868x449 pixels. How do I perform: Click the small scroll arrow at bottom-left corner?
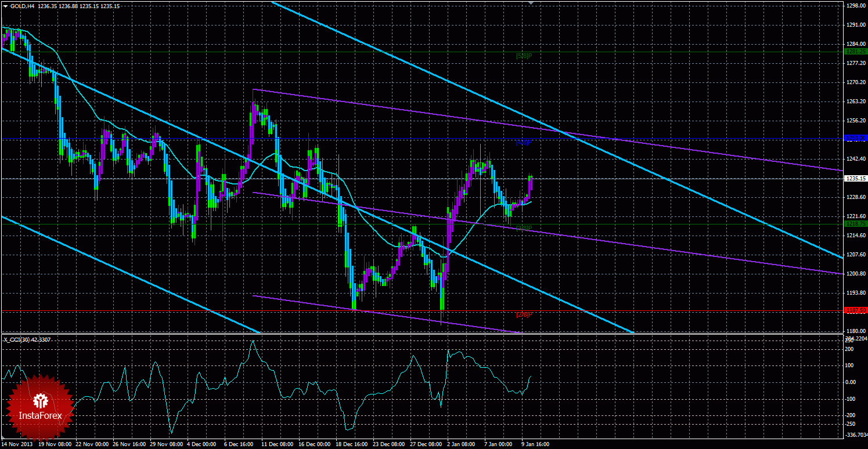(x=3, y=438)
